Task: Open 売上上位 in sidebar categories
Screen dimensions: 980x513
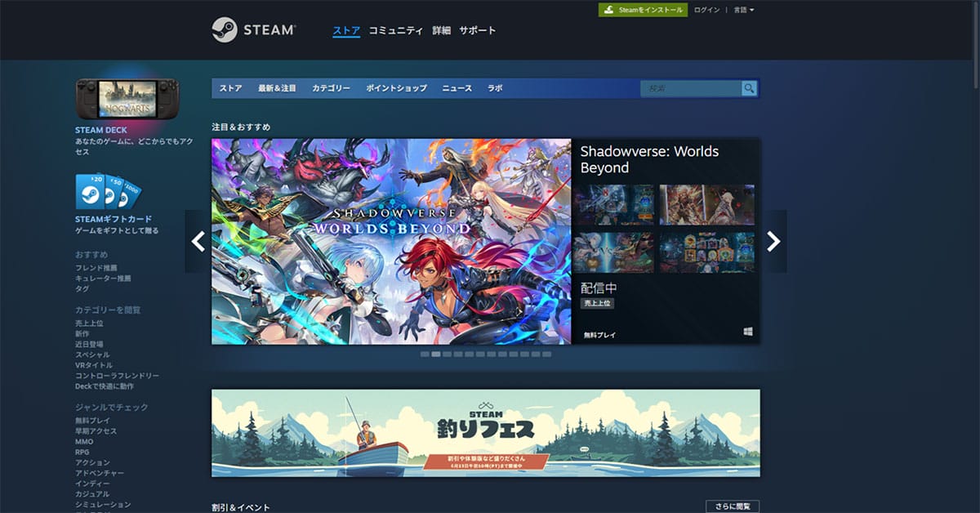Action: coord(89,323)
